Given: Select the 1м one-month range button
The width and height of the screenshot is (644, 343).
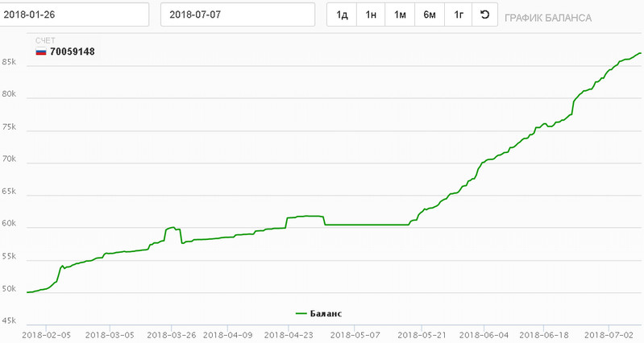Looking at the screenshot, I should click(x=400, y=14).
